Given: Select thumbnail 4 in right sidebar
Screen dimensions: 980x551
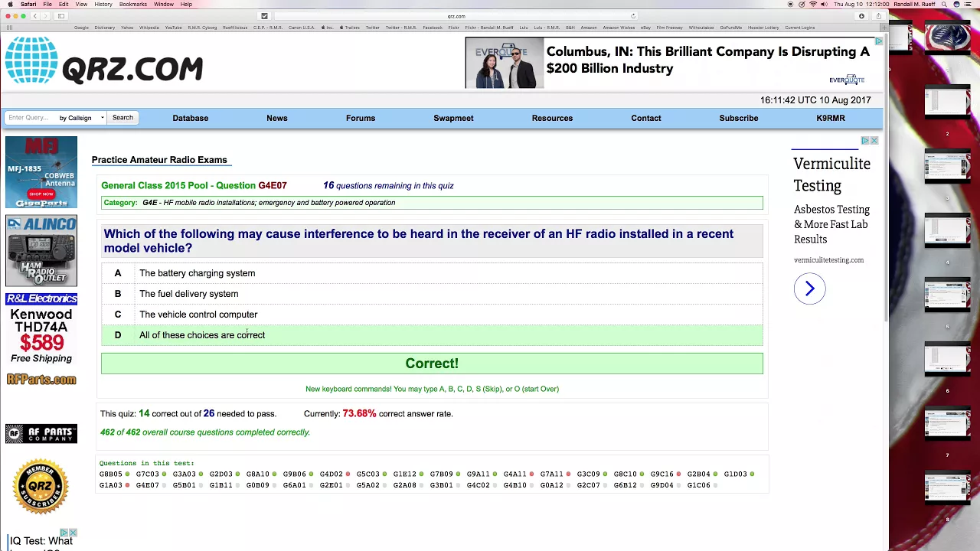Looking at the screenshot, I should (x=947, y=231).
